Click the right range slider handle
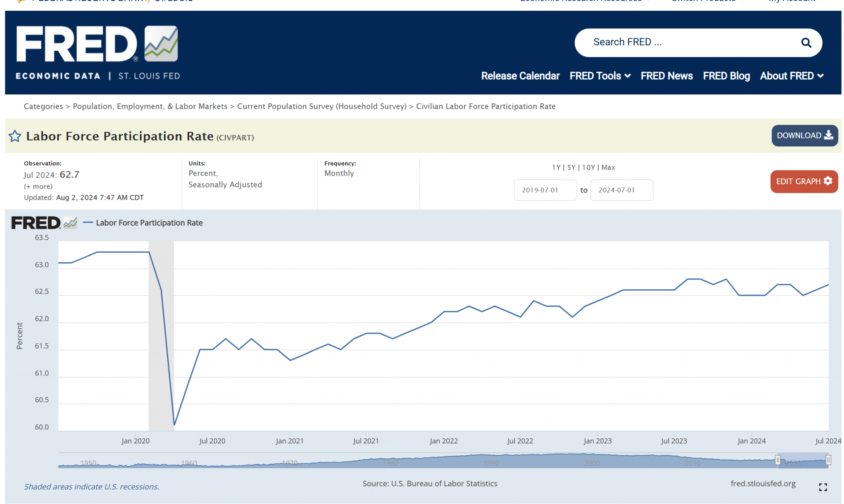The height and width of the screenshot is (504, 844). [x=828, y=460]
